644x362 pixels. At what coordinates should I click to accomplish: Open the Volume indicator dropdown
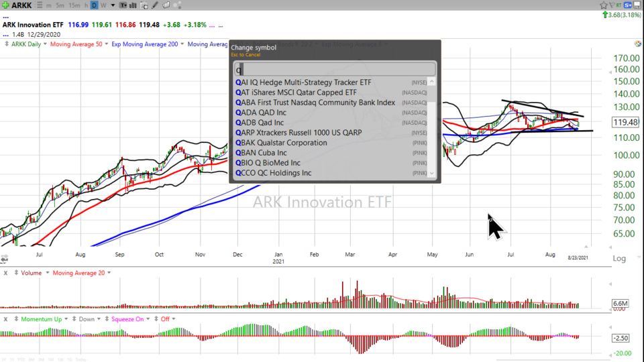47,273
